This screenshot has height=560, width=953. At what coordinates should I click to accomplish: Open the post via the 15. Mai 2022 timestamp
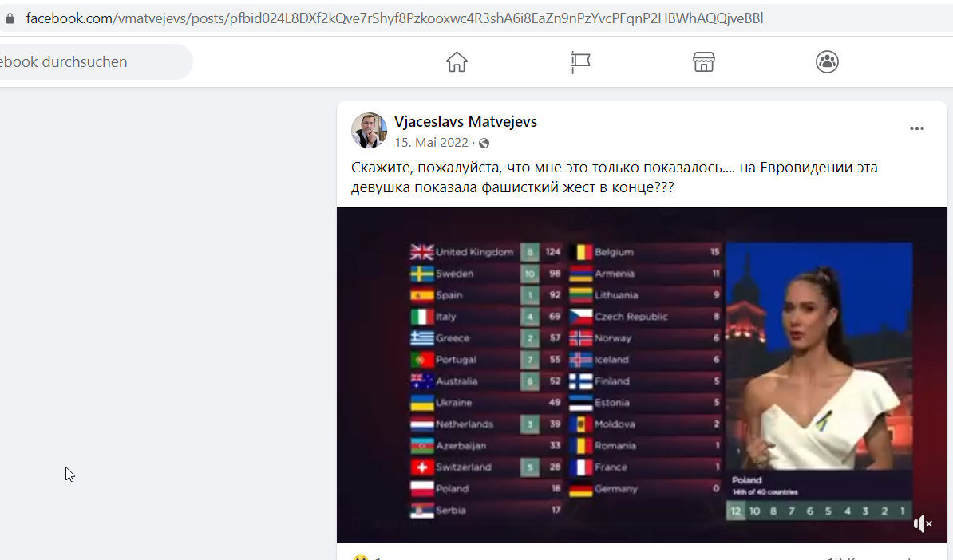(x=432, y=143)
